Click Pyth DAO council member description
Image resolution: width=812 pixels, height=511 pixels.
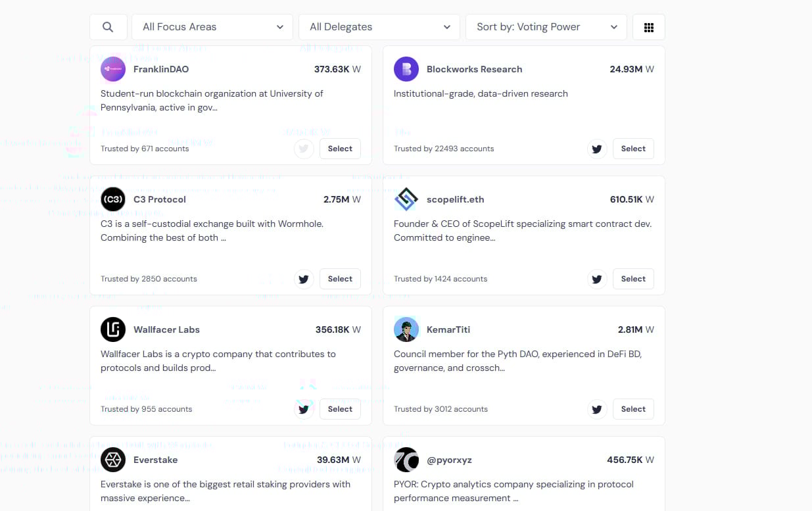click(x=517, y=361)
